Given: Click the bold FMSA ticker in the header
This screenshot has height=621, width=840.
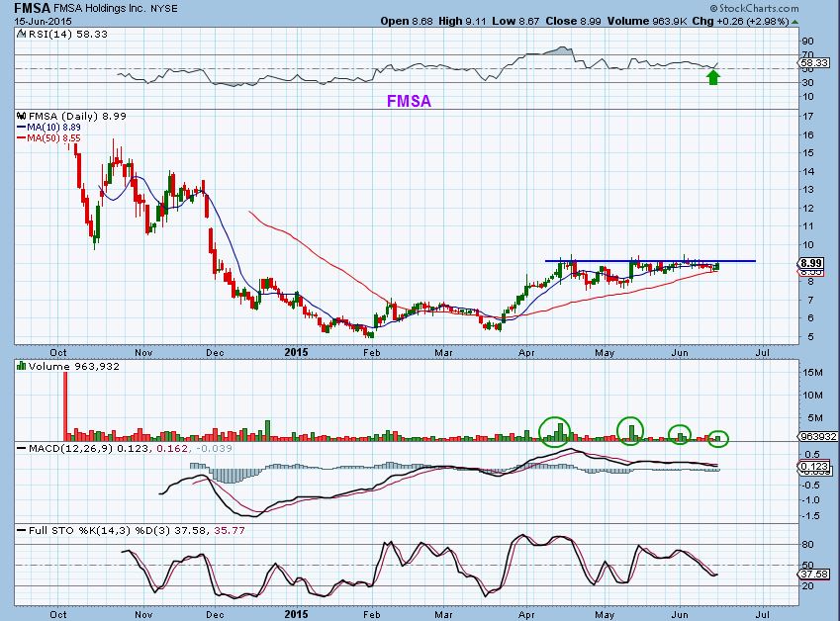Looking at the screenshot, I should coord(32,8).
